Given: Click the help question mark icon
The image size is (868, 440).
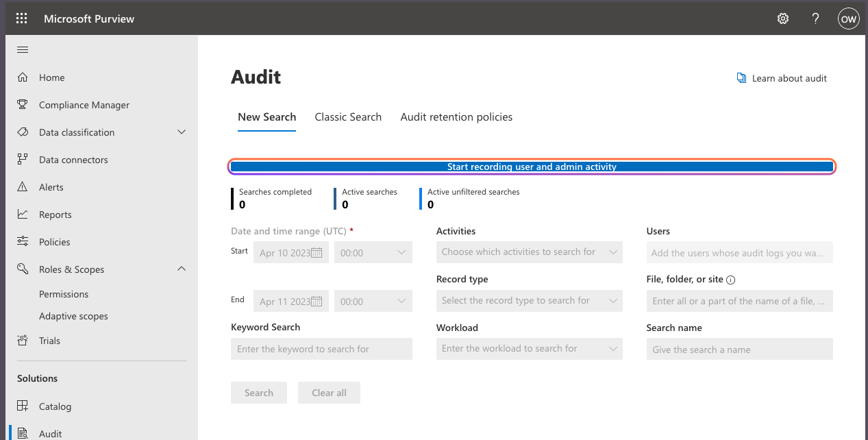Looking at the screenshot, I should point(815,19).
